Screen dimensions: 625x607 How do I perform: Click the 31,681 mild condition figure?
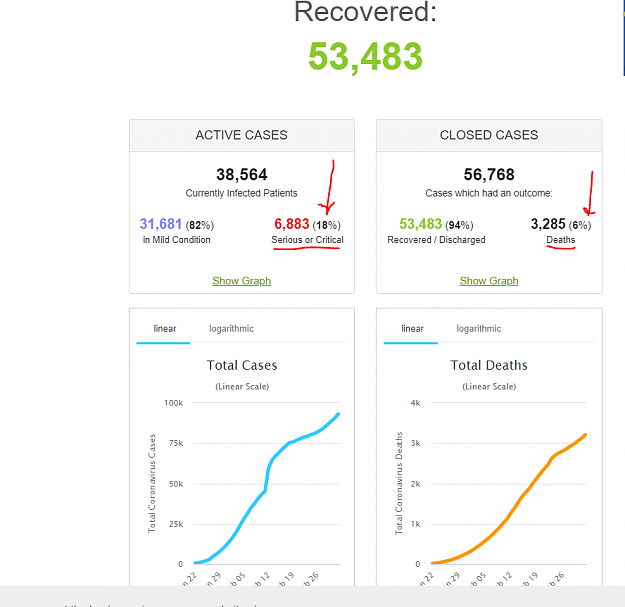161,224
